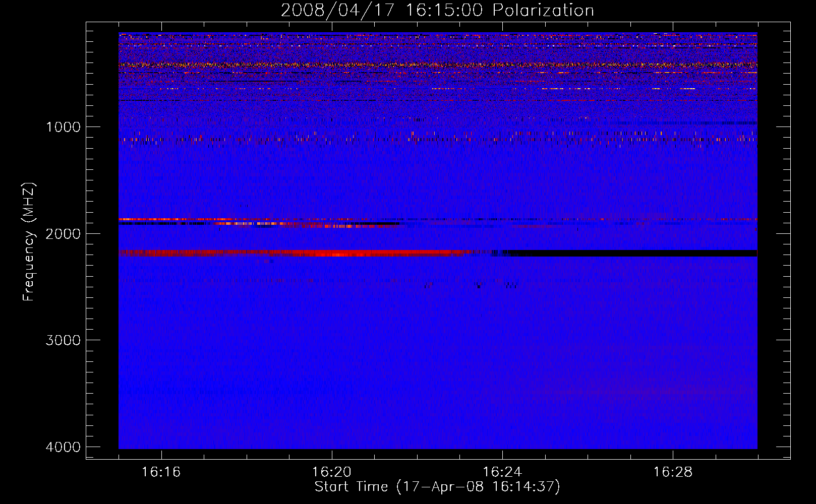
Task: Click the 'Frequency (MHZ)' y-axis label
Action: [29, 242]
